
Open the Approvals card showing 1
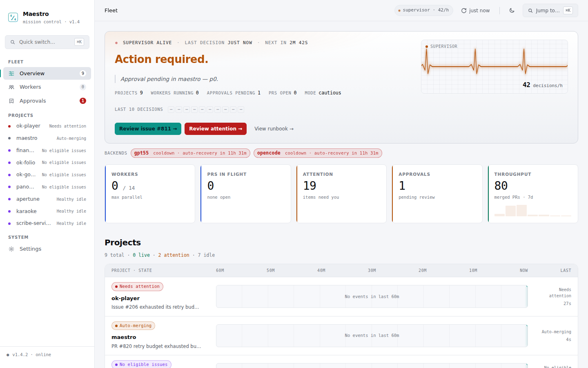click(x=437, y=194)
